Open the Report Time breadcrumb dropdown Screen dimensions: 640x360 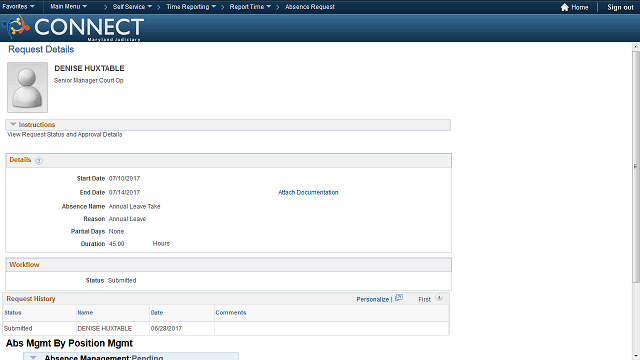[250, 7]
